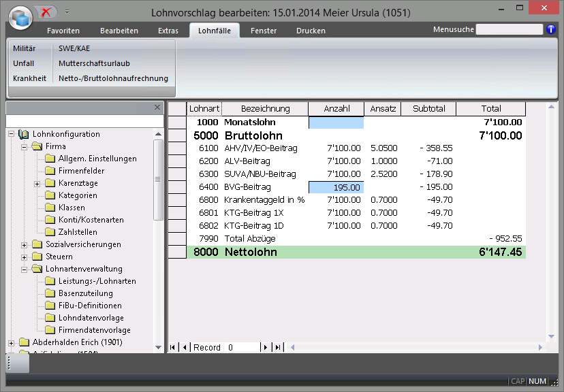Select the row header of Nettolohn
The image size is (564, 392).
(x=177, y=252)
